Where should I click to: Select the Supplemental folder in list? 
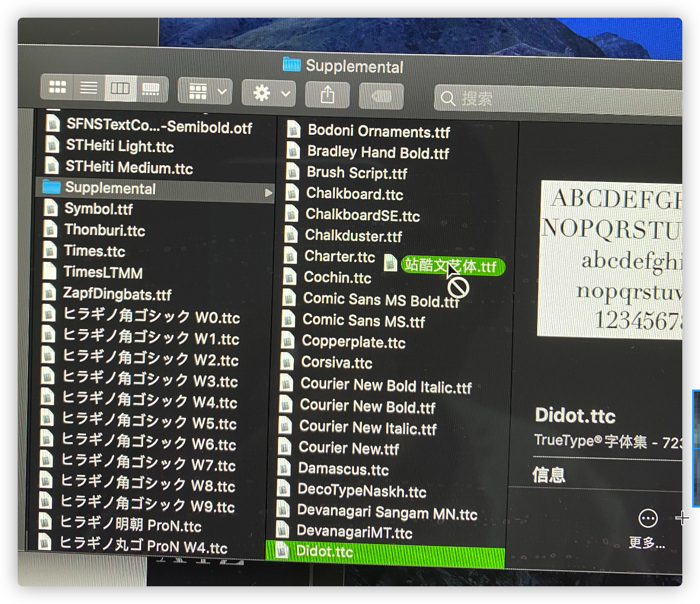coord(111,188)
